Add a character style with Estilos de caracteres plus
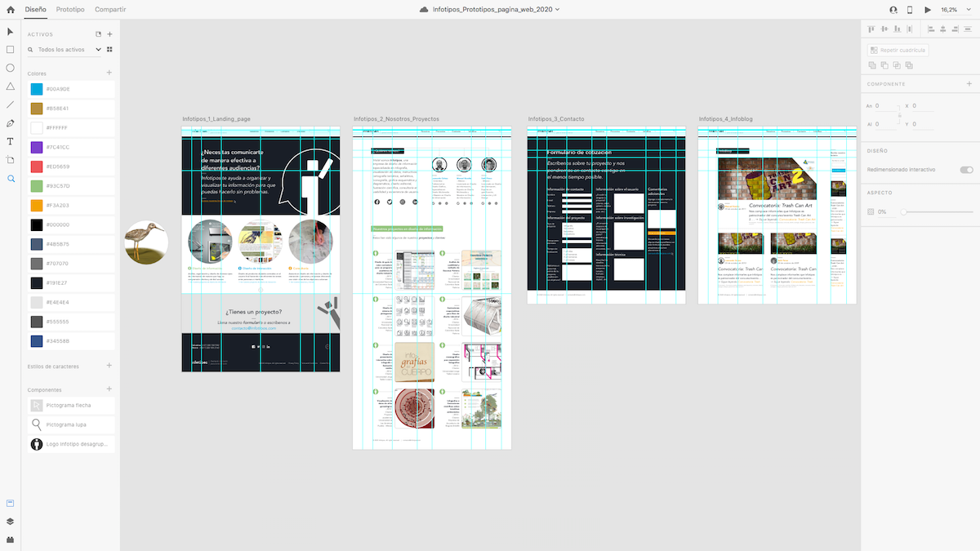Image resolution: width=980 pixels, height=551 pixels. 109,366
